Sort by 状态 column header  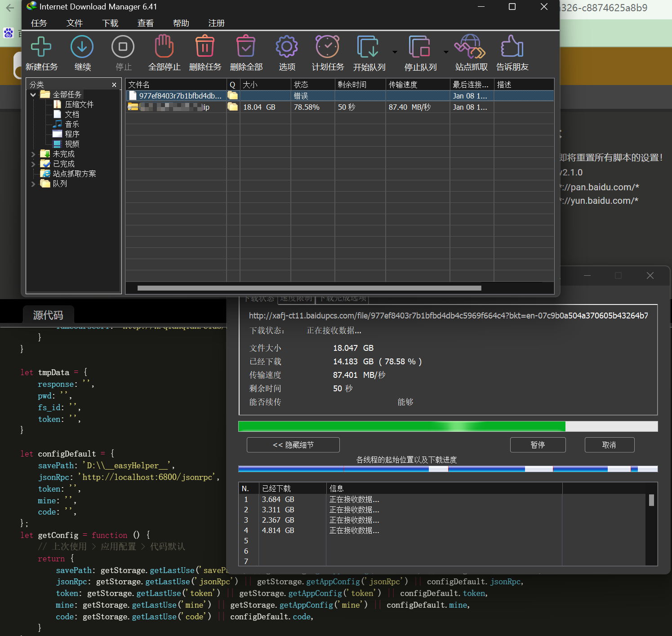click(x=313, y=85)
